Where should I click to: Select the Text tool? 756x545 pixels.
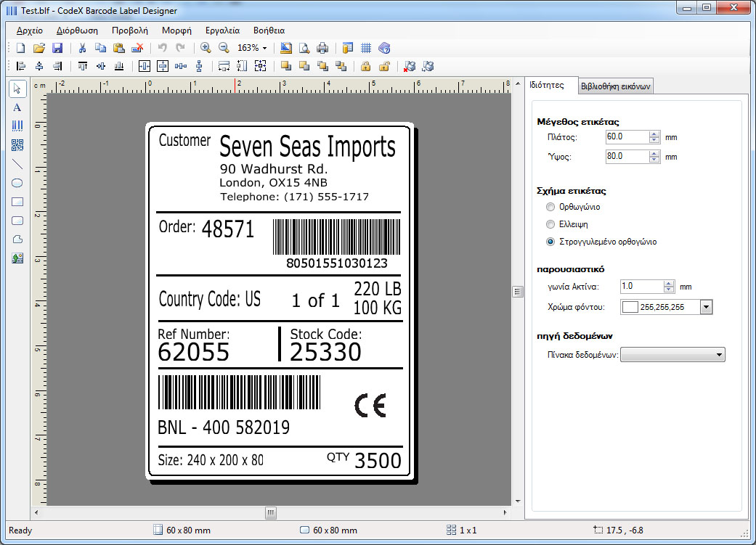[x=17, y=107]
